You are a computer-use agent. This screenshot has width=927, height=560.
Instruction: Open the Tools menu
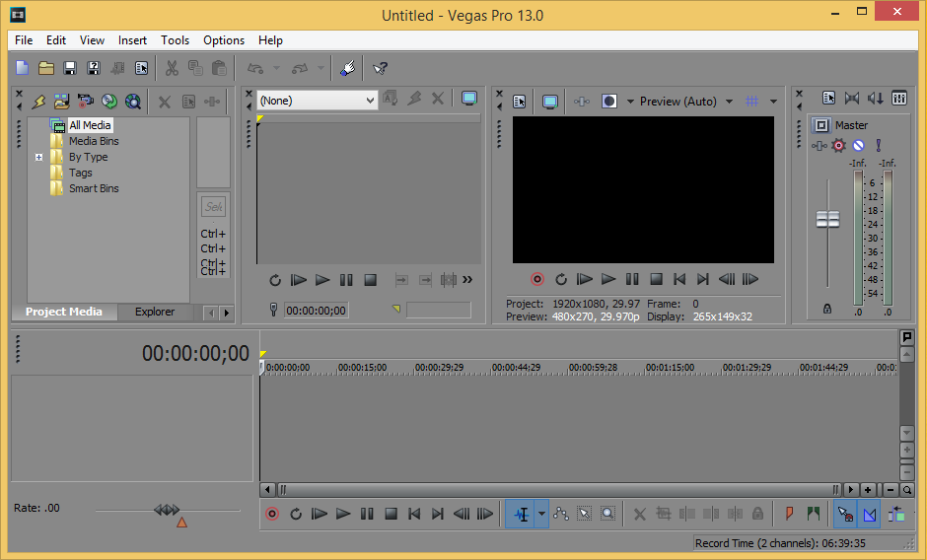[x=175, y=40]
